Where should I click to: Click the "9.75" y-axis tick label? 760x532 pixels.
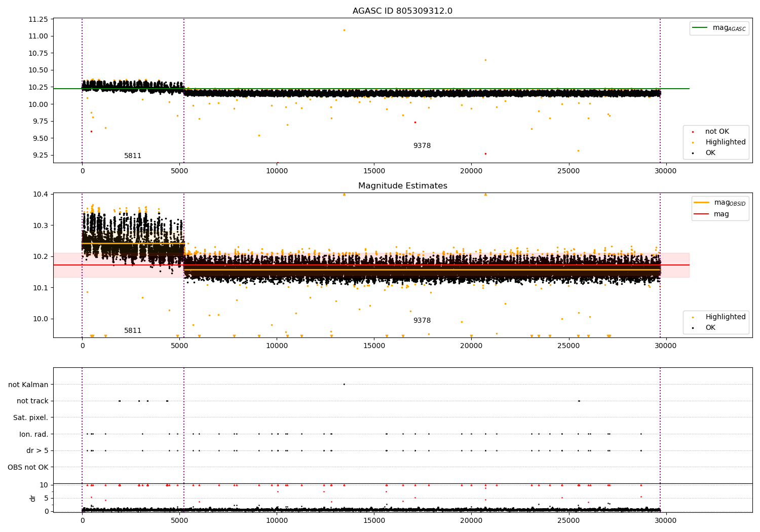point(41,121)
